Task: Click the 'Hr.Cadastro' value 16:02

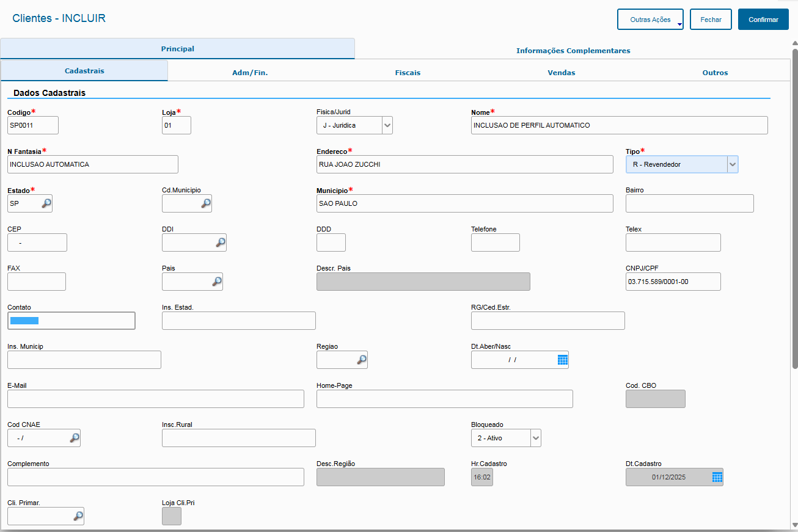Action: click(482, 477)
